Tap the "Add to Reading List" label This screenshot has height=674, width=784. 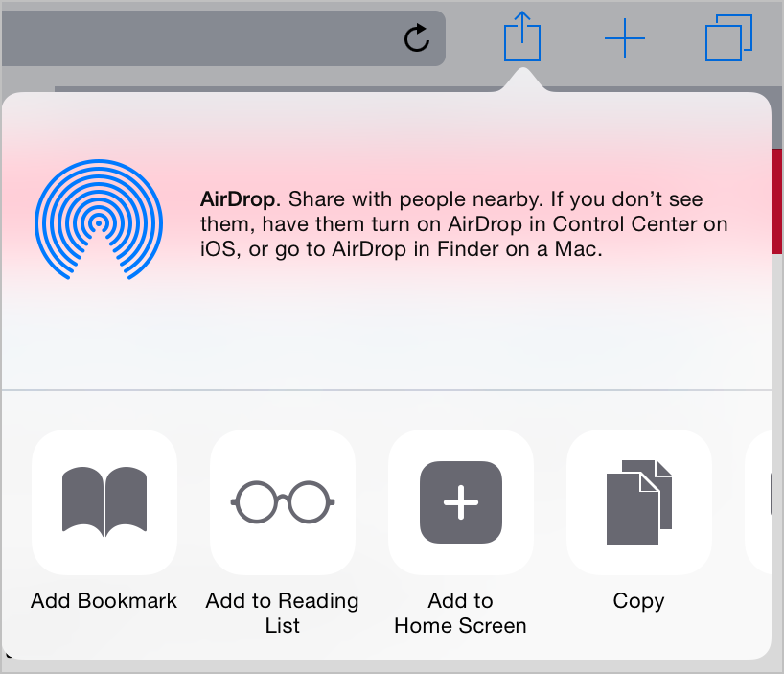point(283,613)
